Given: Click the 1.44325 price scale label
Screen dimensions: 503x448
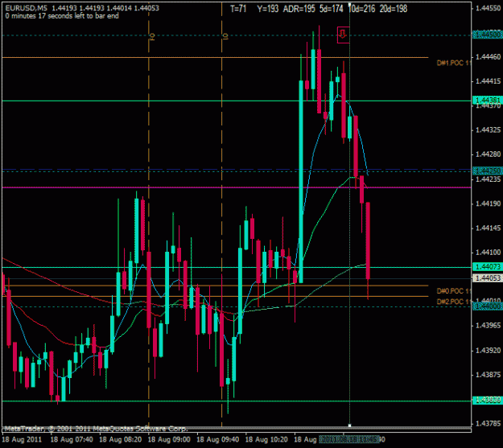Looking at the screenshot, I should (489, 129).
